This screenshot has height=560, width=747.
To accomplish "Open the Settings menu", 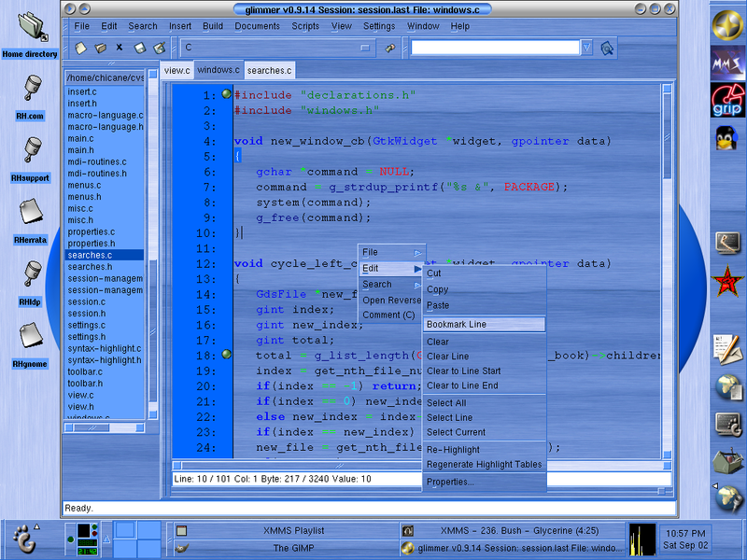I will pos(379,26).
